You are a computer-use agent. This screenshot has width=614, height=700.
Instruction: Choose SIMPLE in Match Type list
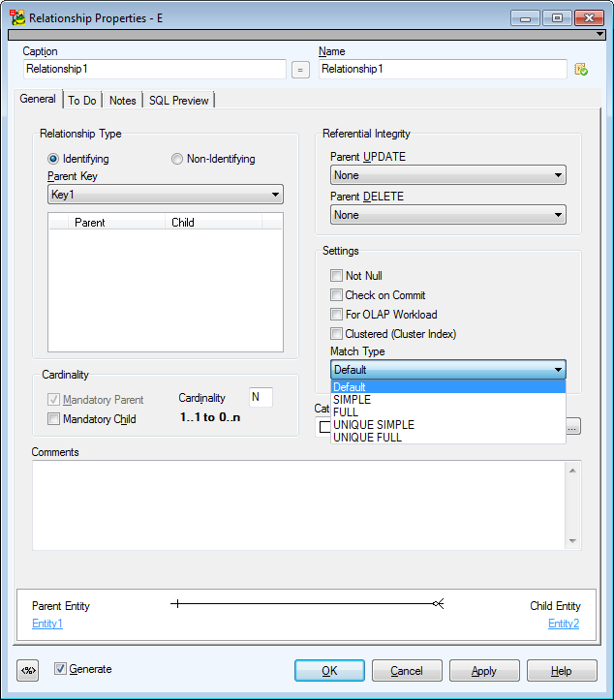447,400
